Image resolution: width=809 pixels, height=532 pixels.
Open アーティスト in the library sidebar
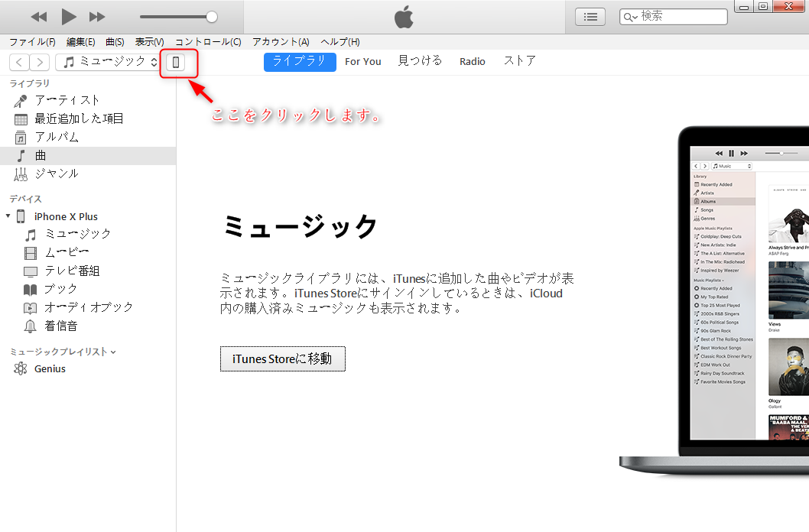tap(67, 100)
